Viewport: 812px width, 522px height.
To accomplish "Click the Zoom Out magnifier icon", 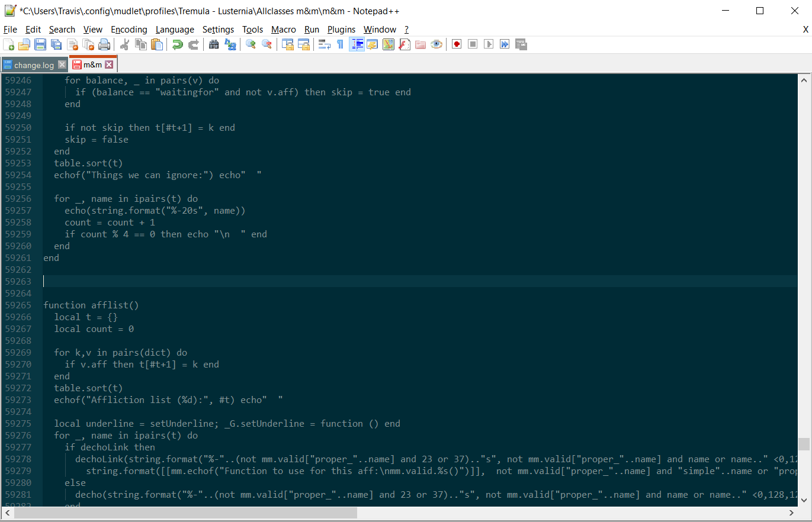I will pos(267,44).
